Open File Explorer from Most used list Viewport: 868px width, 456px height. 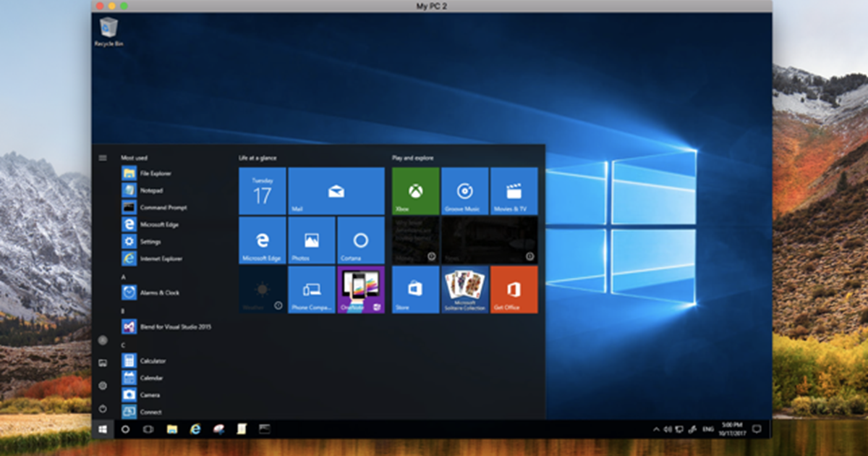pyautogui.click(x=155, y=174)
